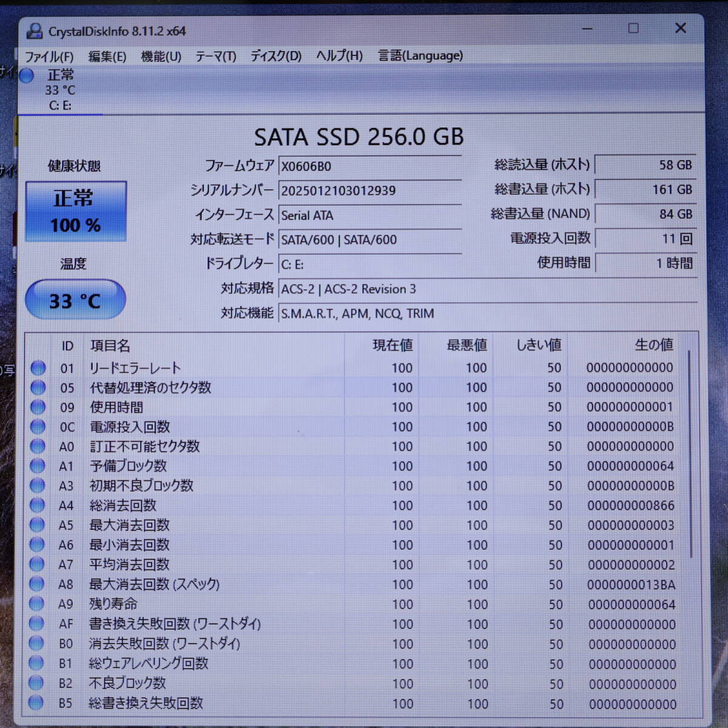
Task: Click status orb for B2 不良ブロック数
Action: click(x=36, y=683)
